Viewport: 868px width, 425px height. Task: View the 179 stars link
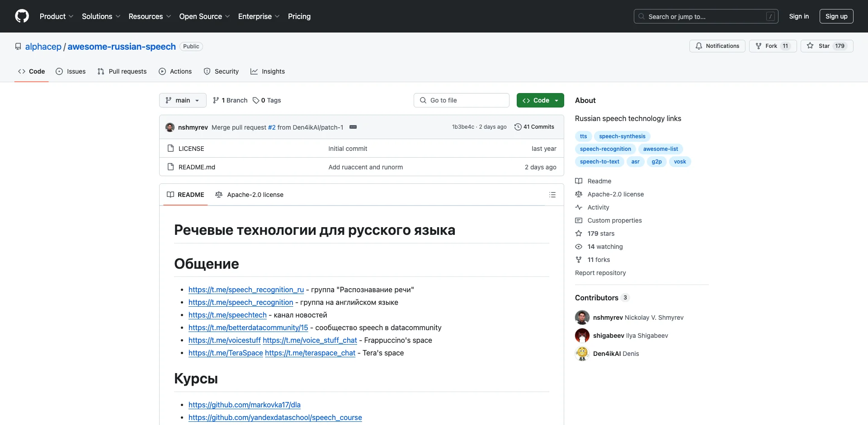595,234
